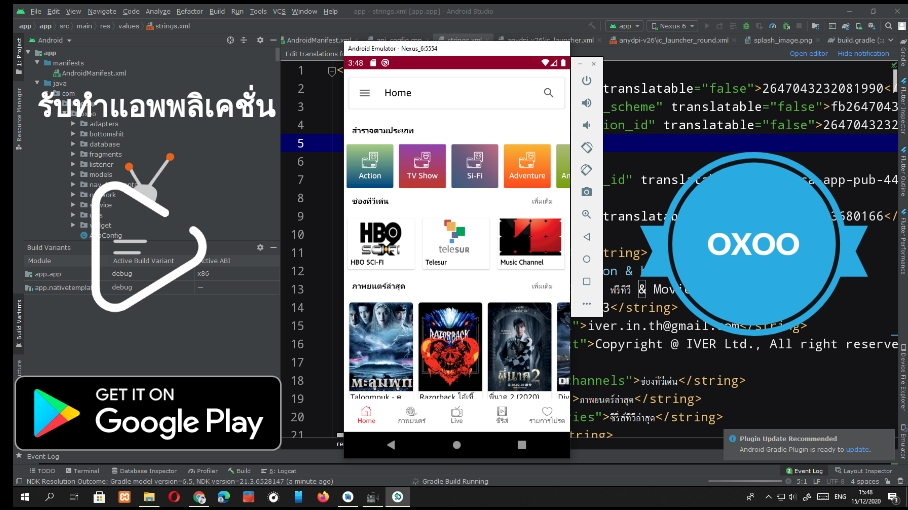
Task: Expand the adapters package
Action: point(73,123)
